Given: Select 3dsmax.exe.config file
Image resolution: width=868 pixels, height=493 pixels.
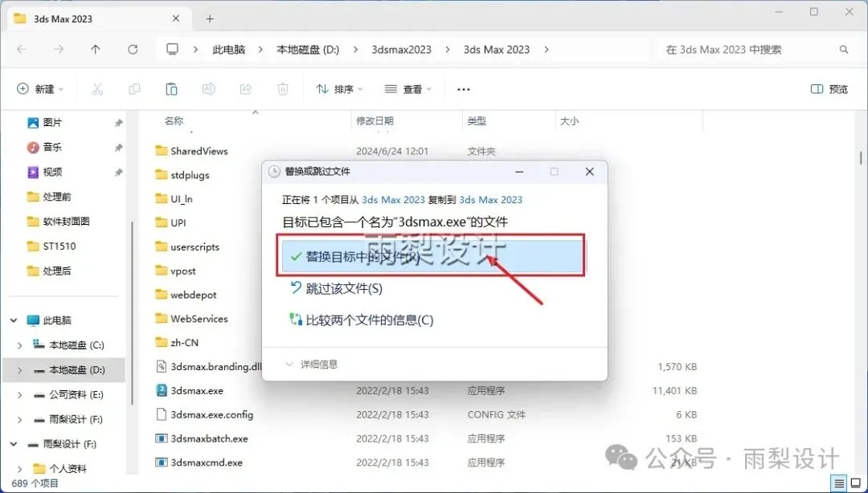Looking at the screenshot, I should tap(212, 414).
